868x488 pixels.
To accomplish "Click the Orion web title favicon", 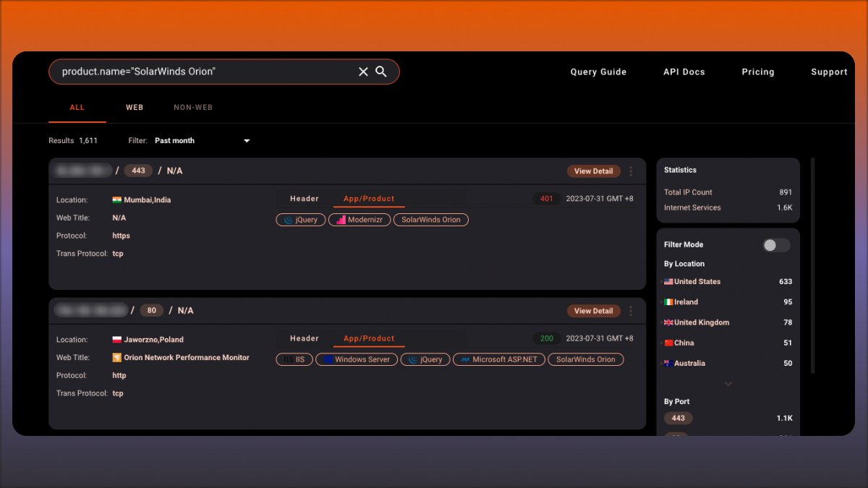I will pyautogui.click(x=117, y=358).
